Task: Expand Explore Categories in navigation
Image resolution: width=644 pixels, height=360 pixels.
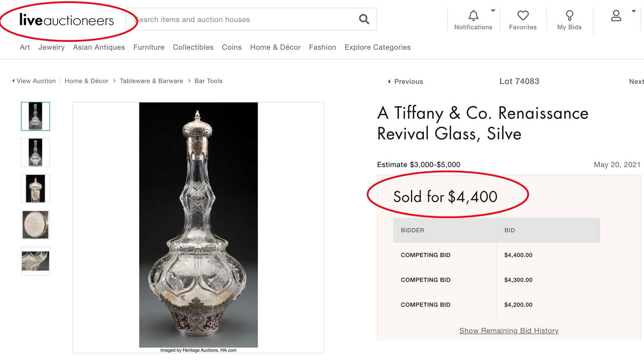Action: pos(377,47)
